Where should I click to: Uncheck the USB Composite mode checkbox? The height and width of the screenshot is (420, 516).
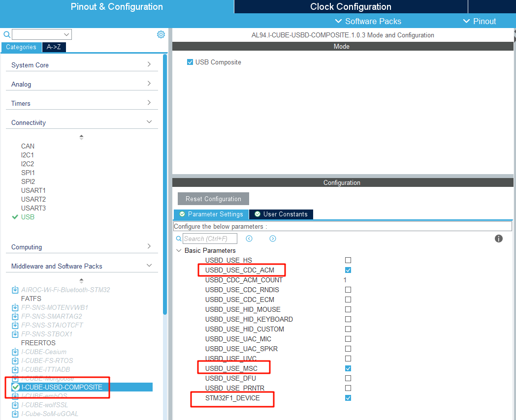click(190, 62)
